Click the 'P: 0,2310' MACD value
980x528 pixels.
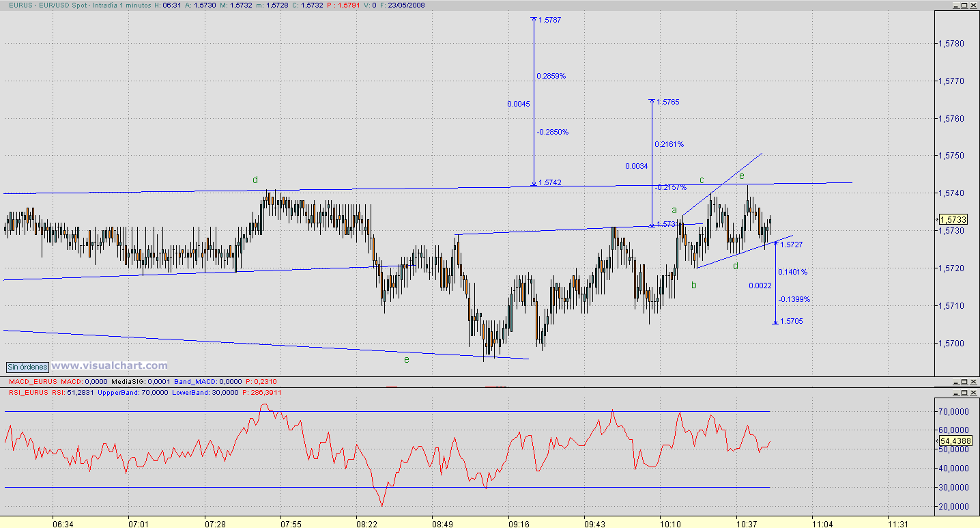tap(260, 381)
